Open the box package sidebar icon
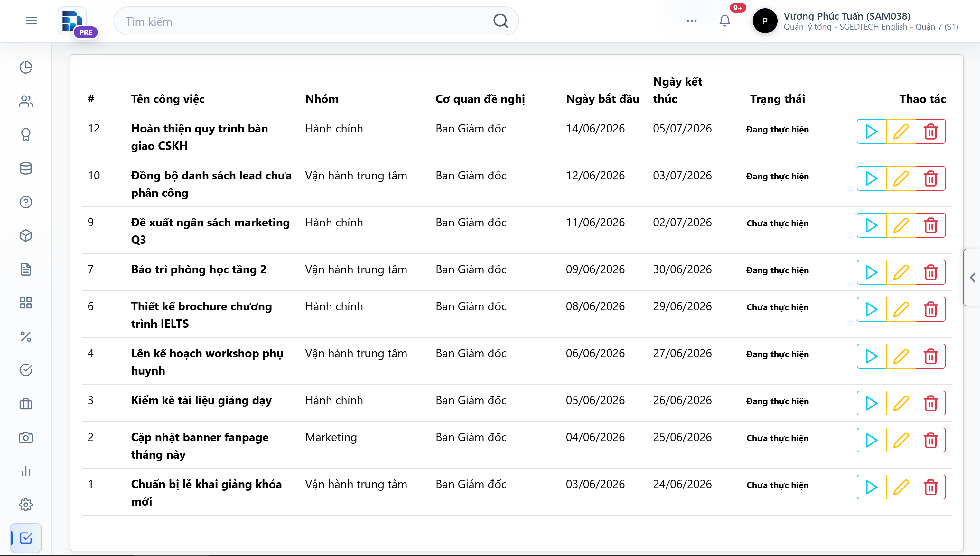The height and width of the screenshot is (556, 980). 26,235
